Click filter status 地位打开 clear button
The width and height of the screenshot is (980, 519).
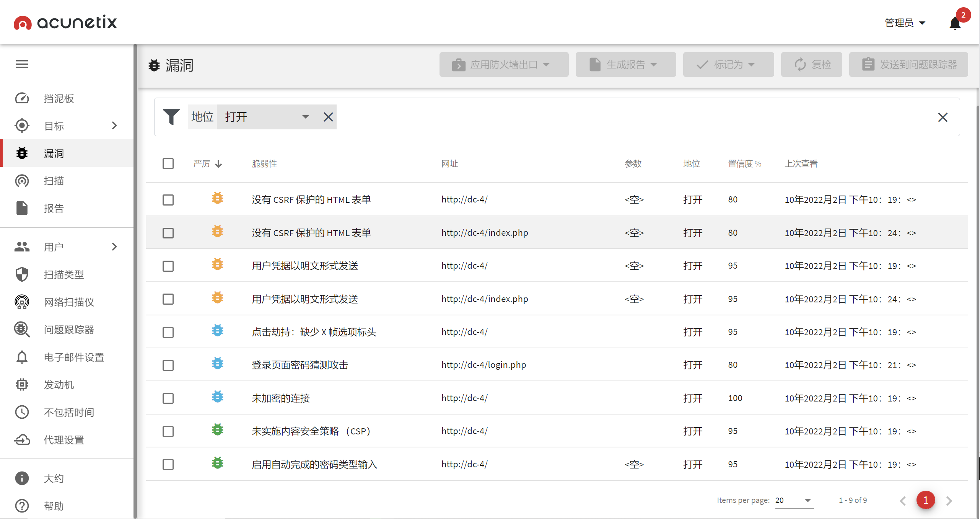328,118
